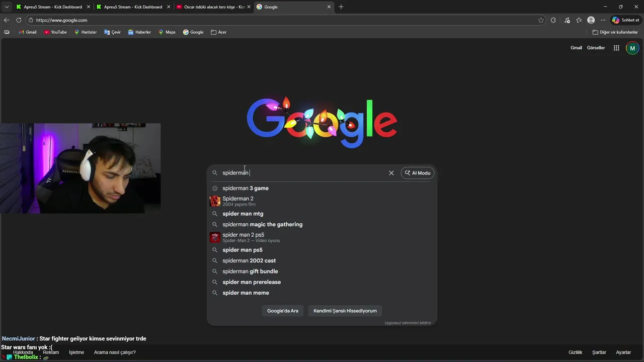Open the Gizlilik footer link
The image size is (644, 362).
pos(575,352)
